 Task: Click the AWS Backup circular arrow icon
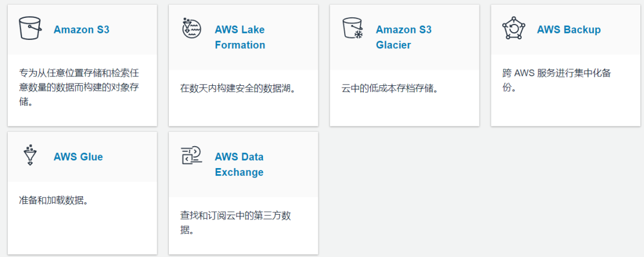click(513, 29)
